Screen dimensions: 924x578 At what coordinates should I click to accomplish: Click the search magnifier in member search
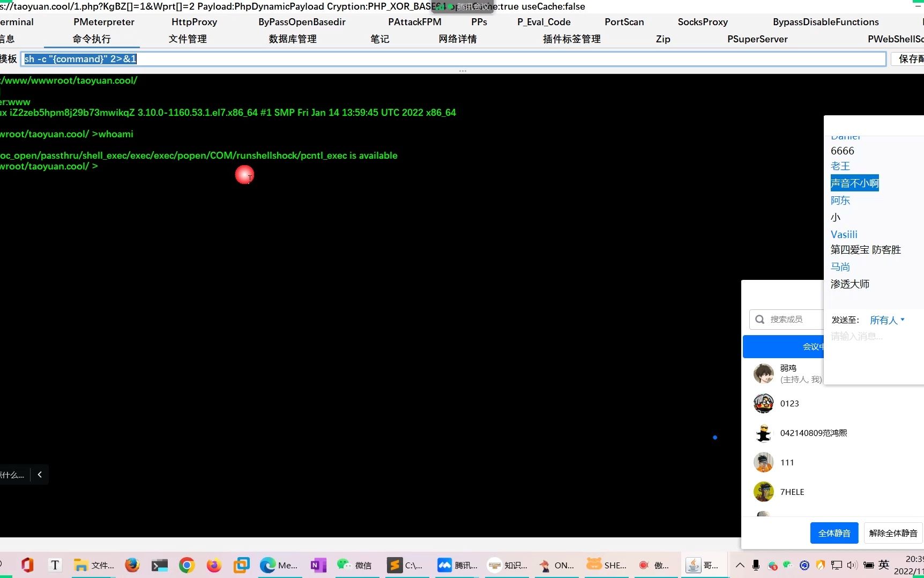[759, 320]
